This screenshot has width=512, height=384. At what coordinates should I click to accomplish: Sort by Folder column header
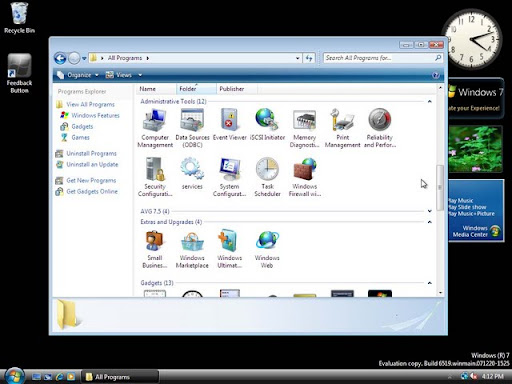(x=196, y=89)
